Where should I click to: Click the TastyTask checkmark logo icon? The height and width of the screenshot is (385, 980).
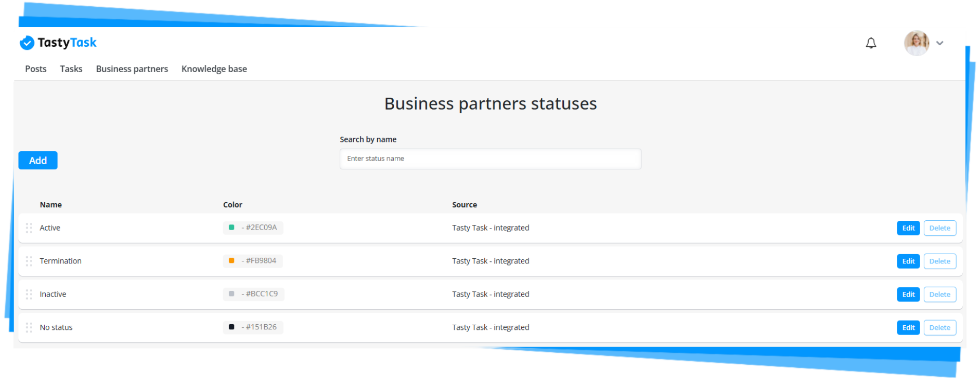coord(27,43)
